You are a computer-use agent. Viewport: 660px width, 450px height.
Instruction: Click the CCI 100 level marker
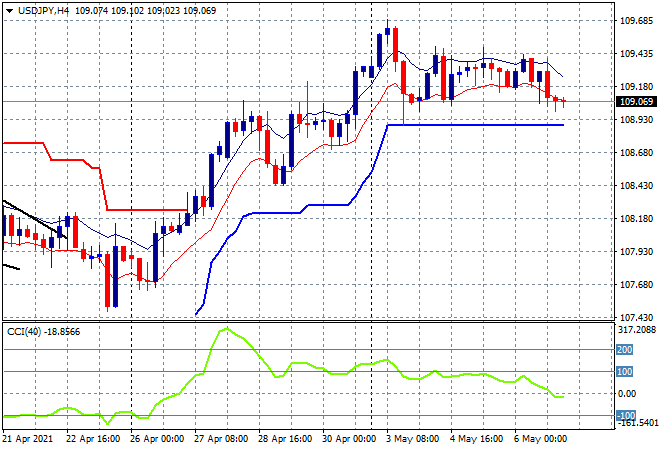(x=625, y=372)
